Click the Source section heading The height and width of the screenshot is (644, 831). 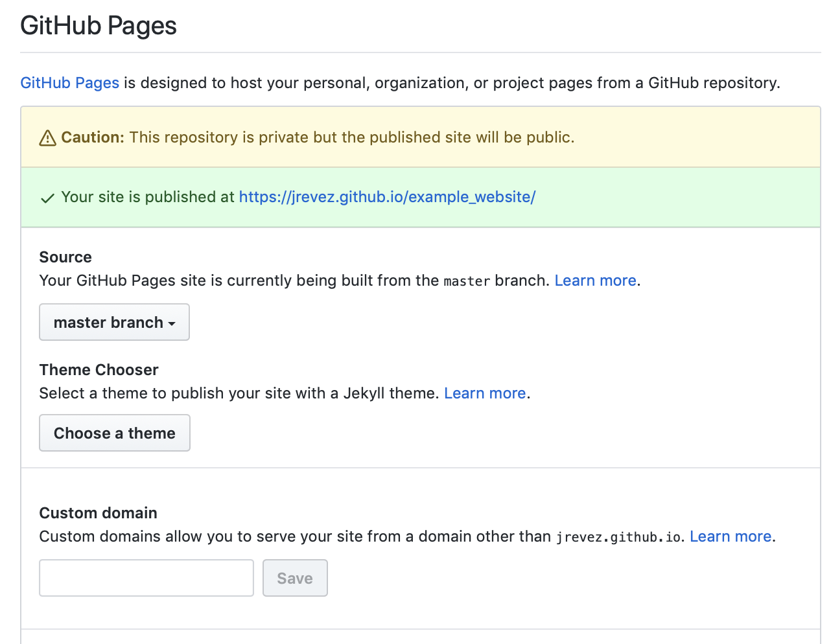(x=65, y=257)
